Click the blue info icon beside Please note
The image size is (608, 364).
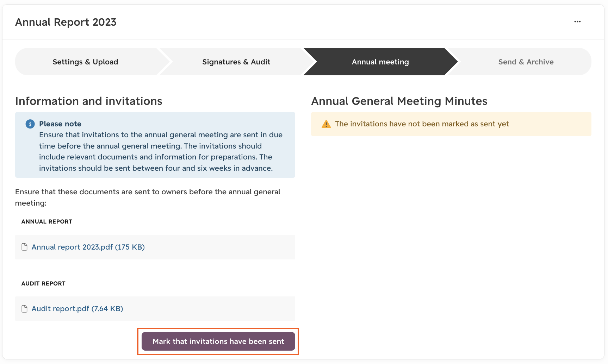(30, 124)
